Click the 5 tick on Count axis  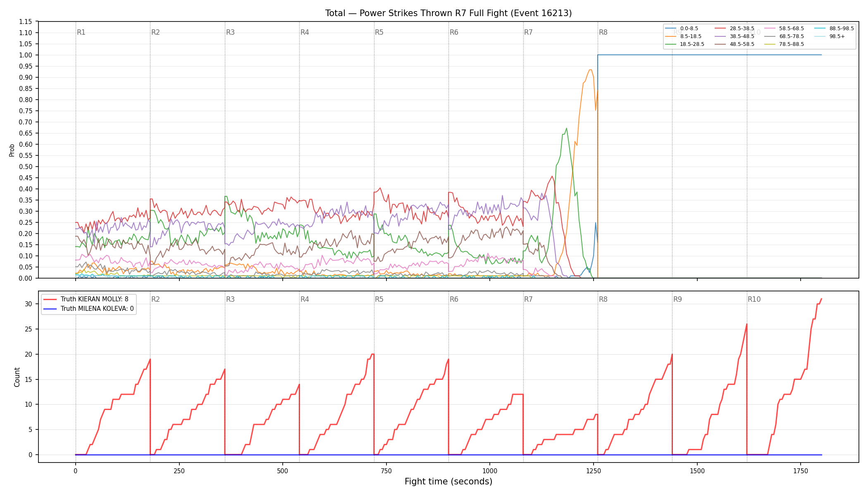[x=31, y=429]
